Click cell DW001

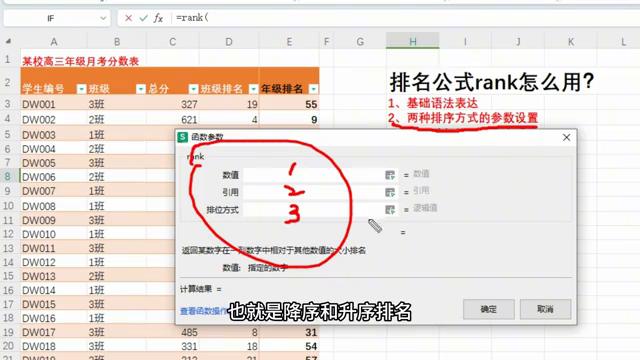pos(53,104)
